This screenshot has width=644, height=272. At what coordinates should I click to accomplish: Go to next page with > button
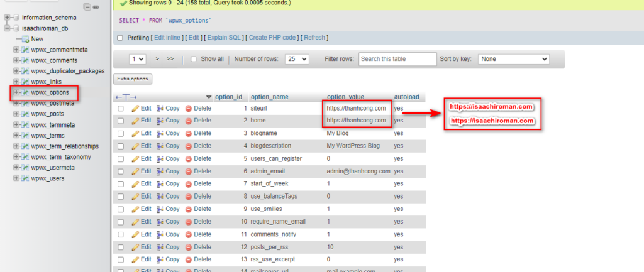click(157, 59)
